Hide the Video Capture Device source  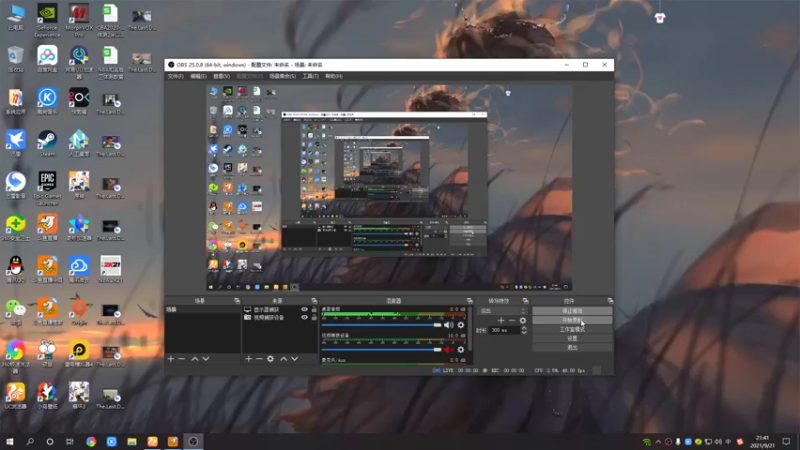pyautogui.click(x=305, y=317)
